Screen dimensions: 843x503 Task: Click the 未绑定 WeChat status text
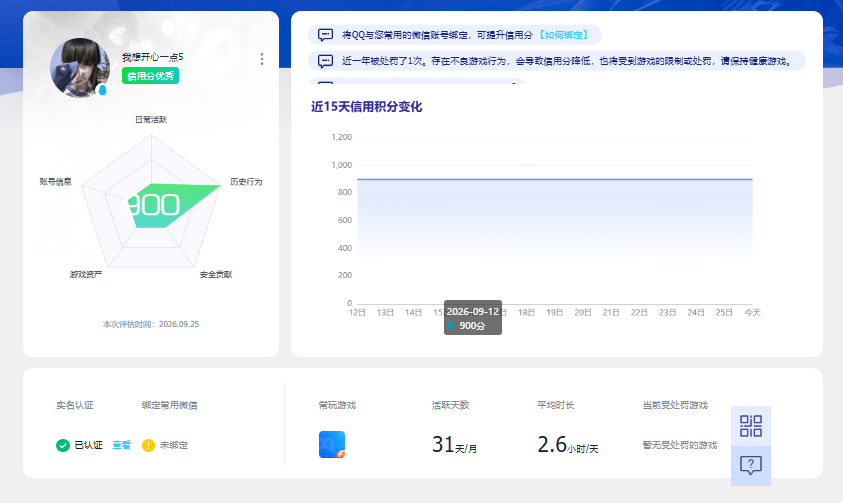174,445
